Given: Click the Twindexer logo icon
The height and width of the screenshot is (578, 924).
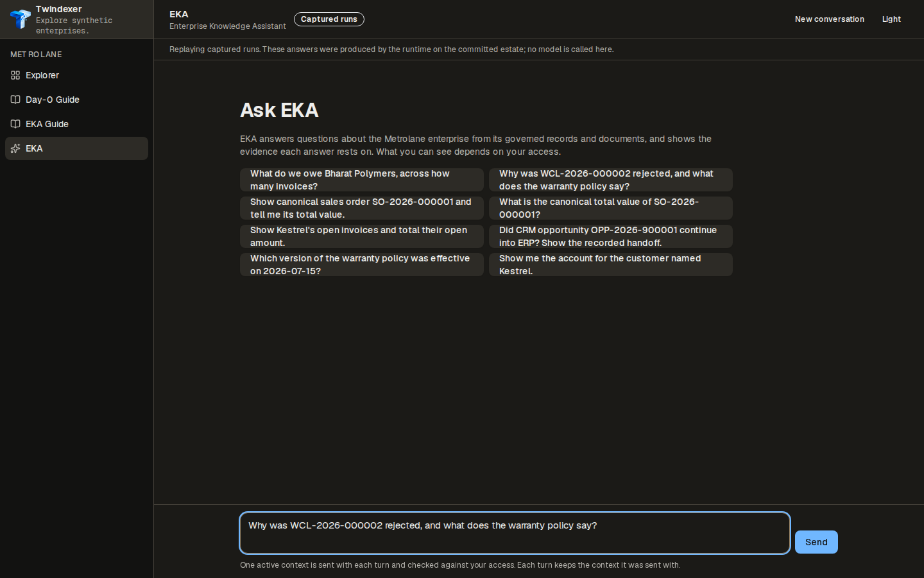Looking at the screenshot, I should coord(20,19).
